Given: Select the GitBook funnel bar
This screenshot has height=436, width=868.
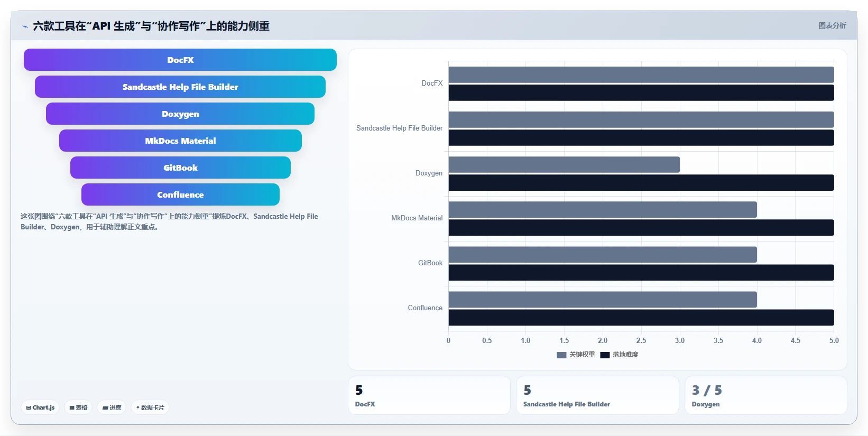Looking at the screenshot, I should pyautogui.click(x=180, y=168).
